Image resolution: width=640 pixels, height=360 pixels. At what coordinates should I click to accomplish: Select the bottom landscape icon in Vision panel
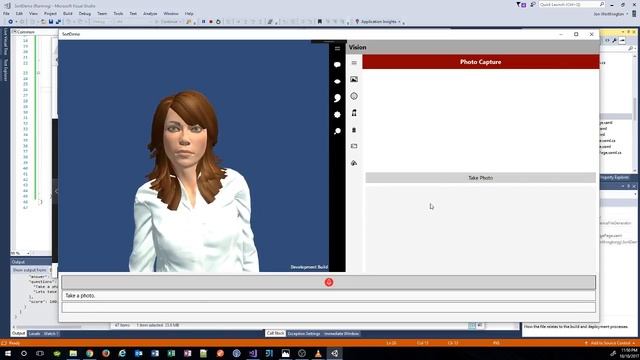(354, 163)
